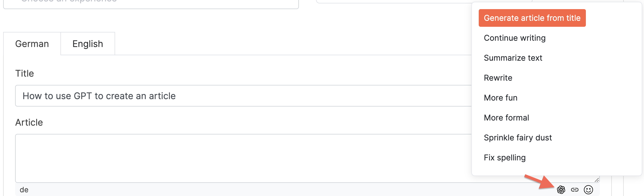Image resolution: width=644 pixels, height=196 pixels.
Task: Click the Article textarea resize handle
Action: pos(597,180)
